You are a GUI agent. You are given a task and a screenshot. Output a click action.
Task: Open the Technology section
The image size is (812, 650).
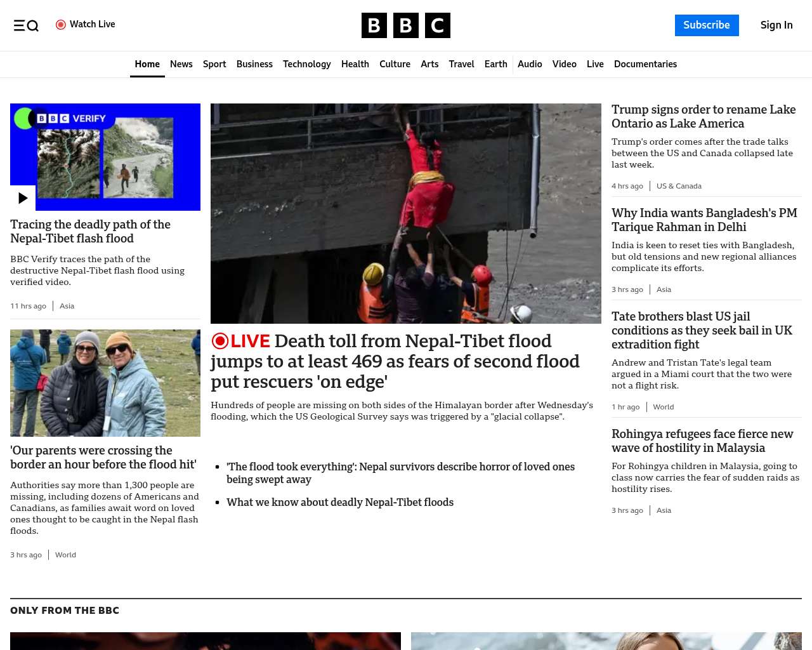click(x=307, y=64)
